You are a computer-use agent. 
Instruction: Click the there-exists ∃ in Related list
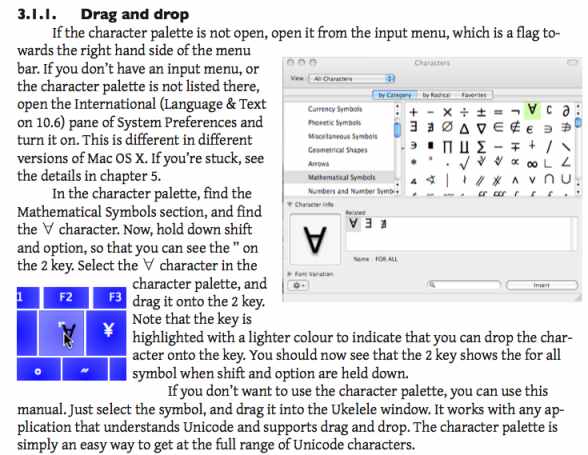coord(368,223)
